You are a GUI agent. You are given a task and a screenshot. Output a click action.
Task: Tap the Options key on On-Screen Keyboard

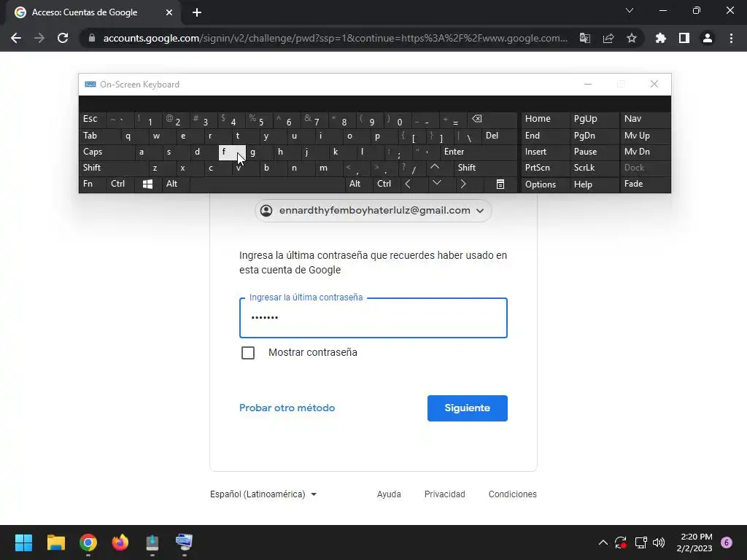tap(544, 184)
